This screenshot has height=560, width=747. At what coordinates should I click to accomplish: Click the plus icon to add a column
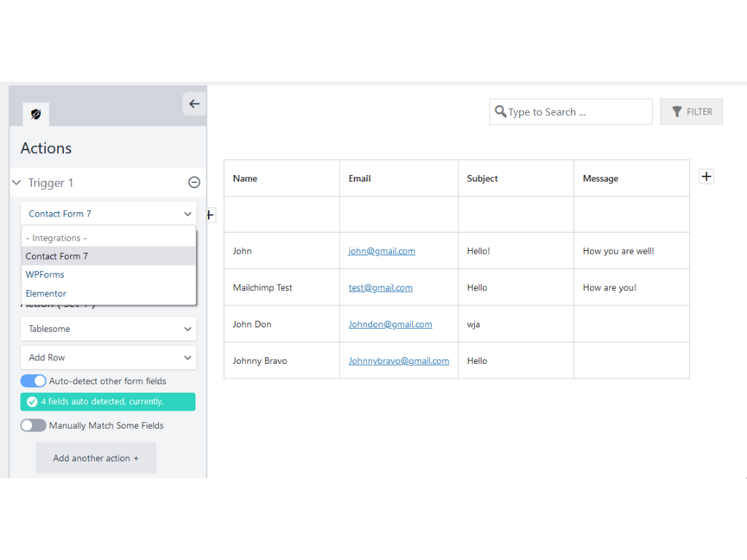706,176
